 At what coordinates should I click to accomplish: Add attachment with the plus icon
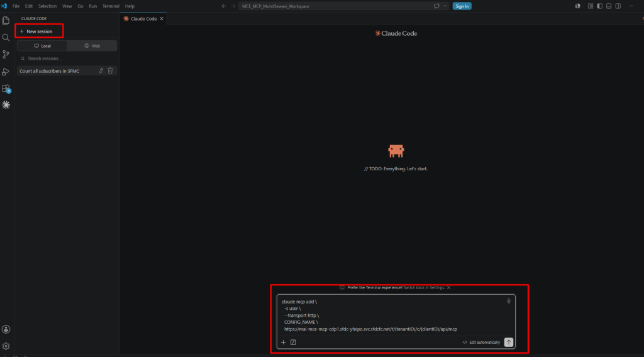click(x=284, y=342)
